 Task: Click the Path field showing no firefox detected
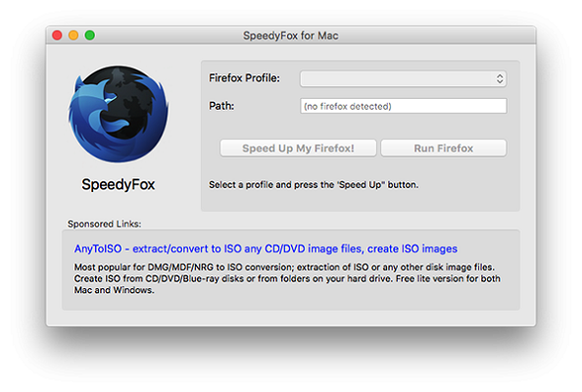click(x=403, y=106)
